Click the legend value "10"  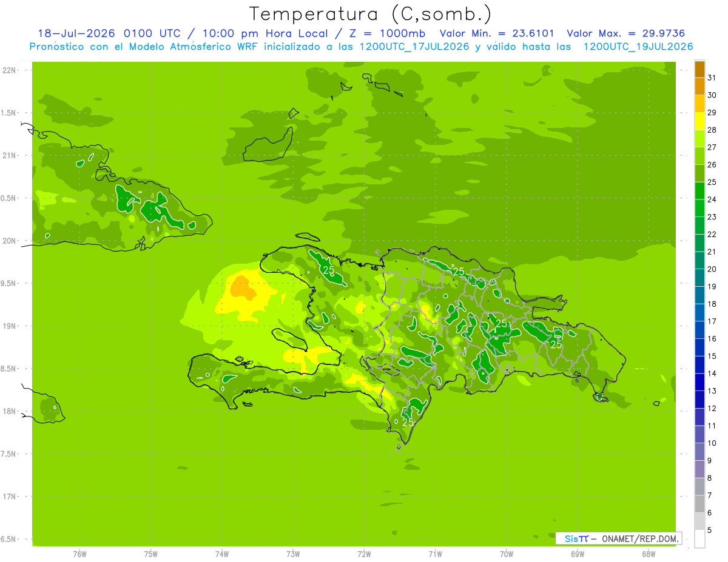pos(712,443)
